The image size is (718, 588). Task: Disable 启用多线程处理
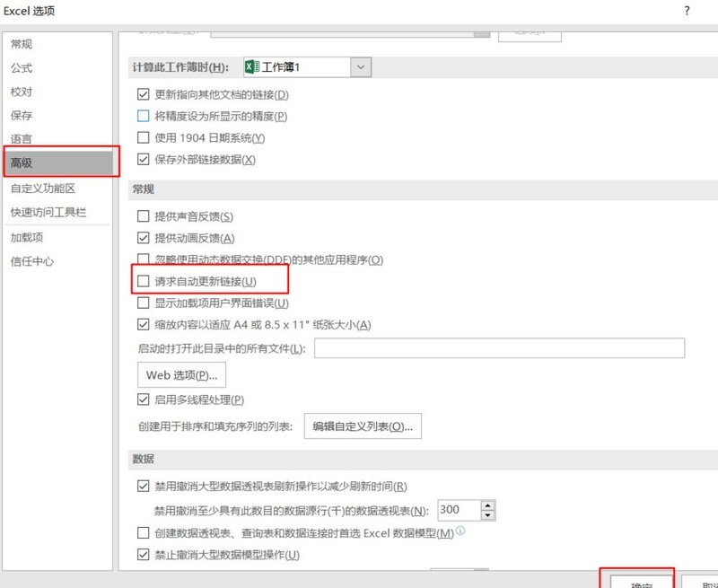144,399
